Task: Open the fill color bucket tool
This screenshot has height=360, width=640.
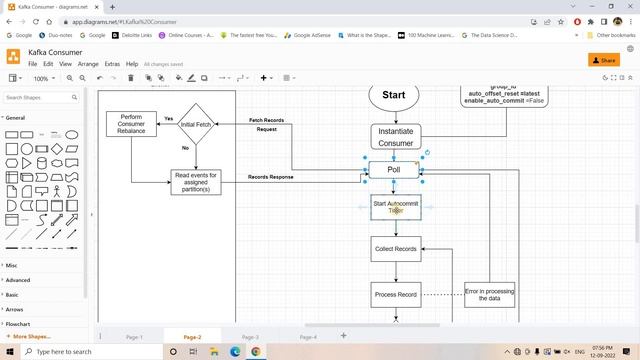Action: 179,78
